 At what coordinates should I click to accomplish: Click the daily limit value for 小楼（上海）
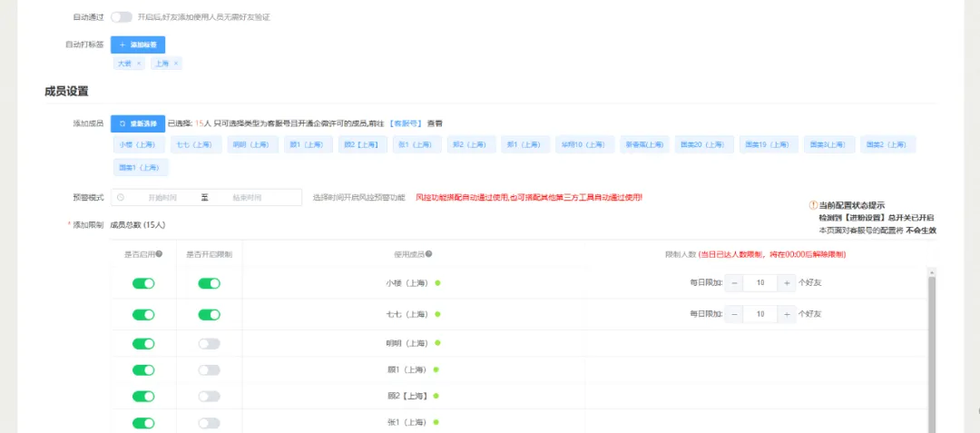pos(760,283)
